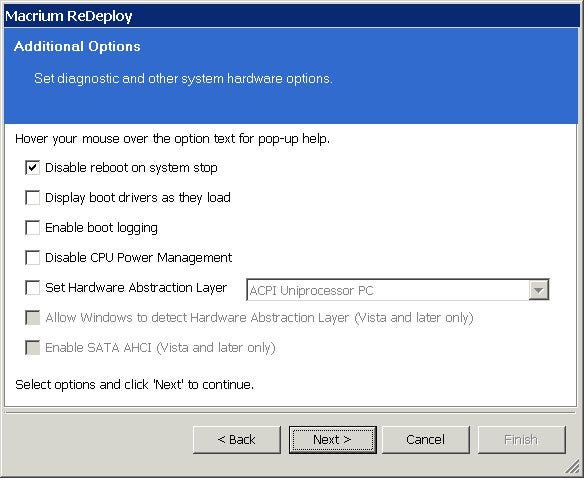The height and width of the screenshot is (478, 584).
Task: Click Next to continue
Action: coord(333,440)
